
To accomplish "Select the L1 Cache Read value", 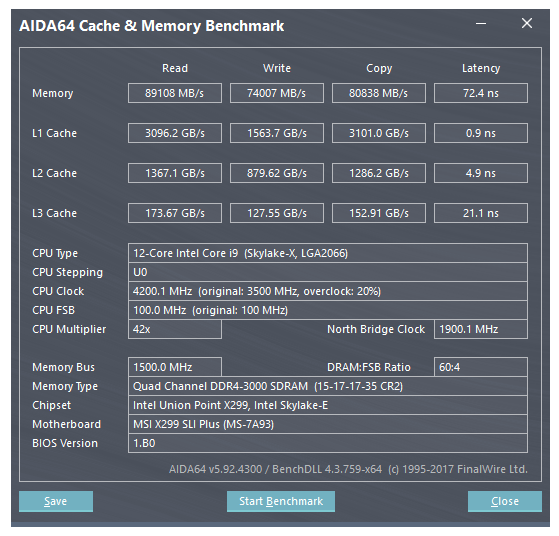I will [175, 133].
